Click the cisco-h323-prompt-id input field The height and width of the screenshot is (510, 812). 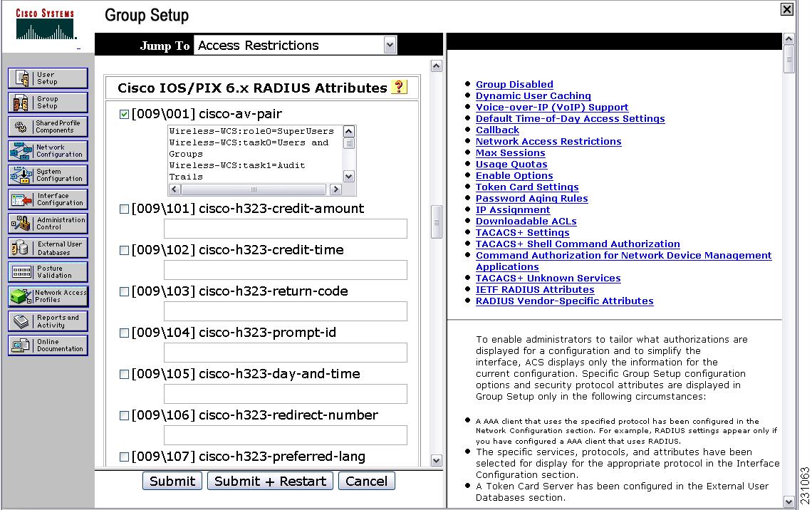pyautogui.click(x=286, y=353)
